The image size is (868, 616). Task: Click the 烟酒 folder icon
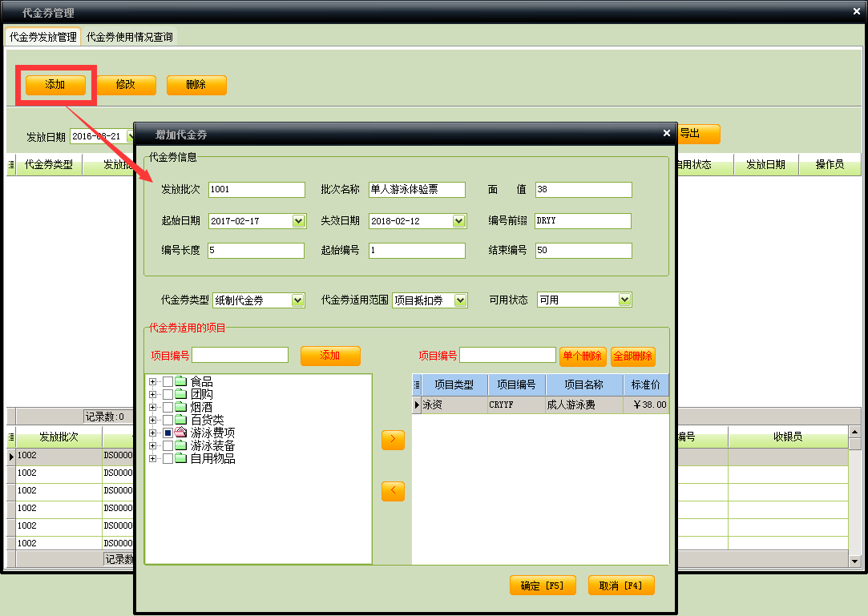180,407
